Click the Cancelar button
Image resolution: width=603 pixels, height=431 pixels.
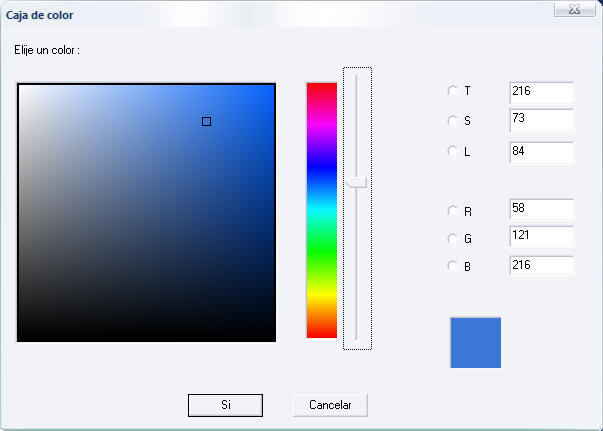(x=330, y=405)
